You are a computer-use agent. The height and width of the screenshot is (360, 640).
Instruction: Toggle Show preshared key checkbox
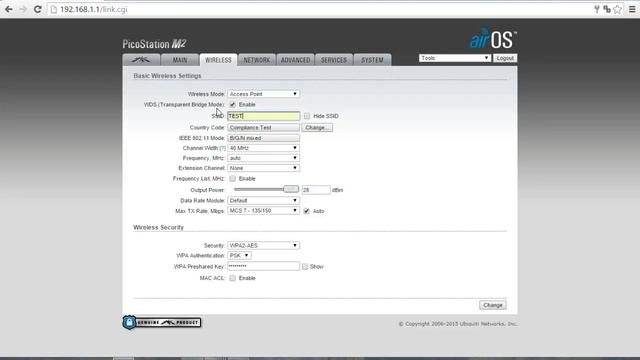305,267
